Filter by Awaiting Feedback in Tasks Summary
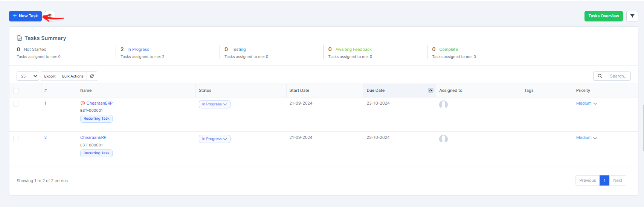 pyautogui.click(x=353, y=50)
